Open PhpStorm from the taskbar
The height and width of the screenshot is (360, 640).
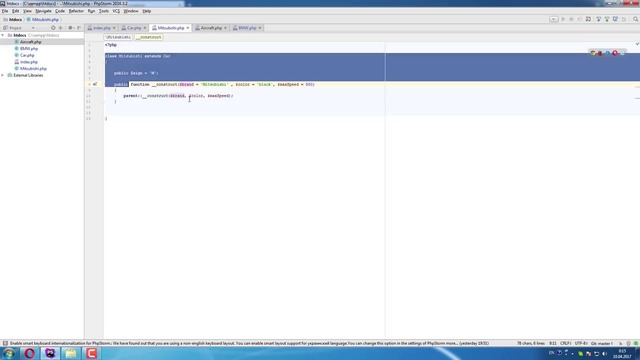pos(50,353)
